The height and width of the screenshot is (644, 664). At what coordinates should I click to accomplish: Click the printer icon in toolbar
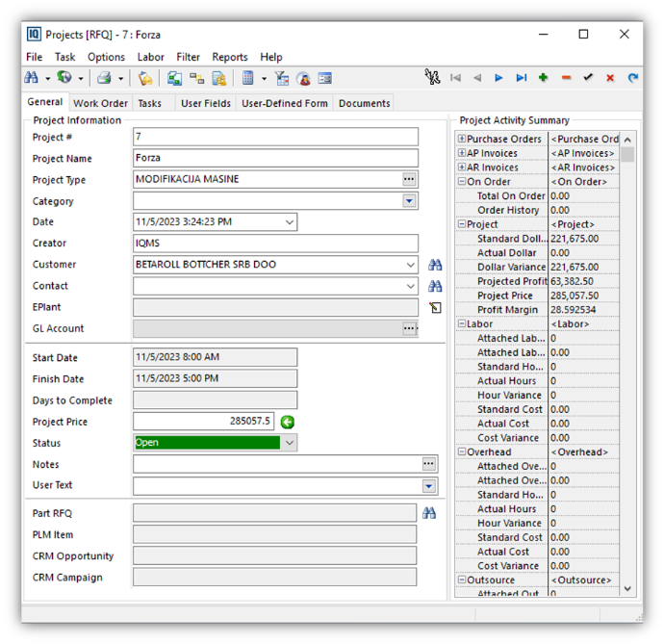(103, 78)
